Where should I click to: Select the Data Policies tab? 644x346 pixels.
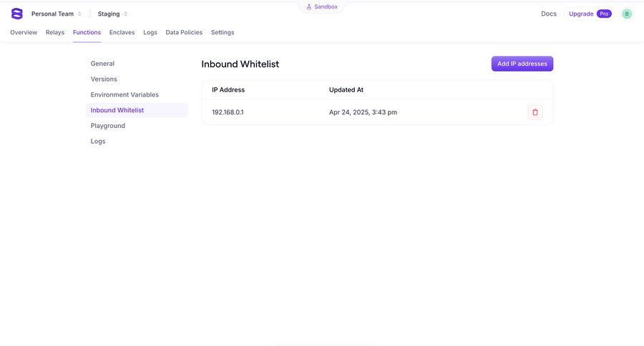tap(184, 32)
